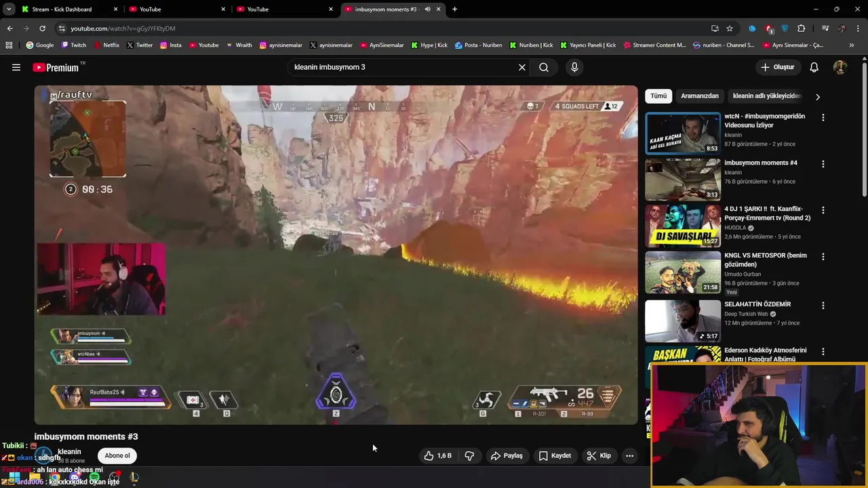Open the Chrome profile avatar in toolbar
Viewport: 868px width, 488px height.
coord(842,28)
